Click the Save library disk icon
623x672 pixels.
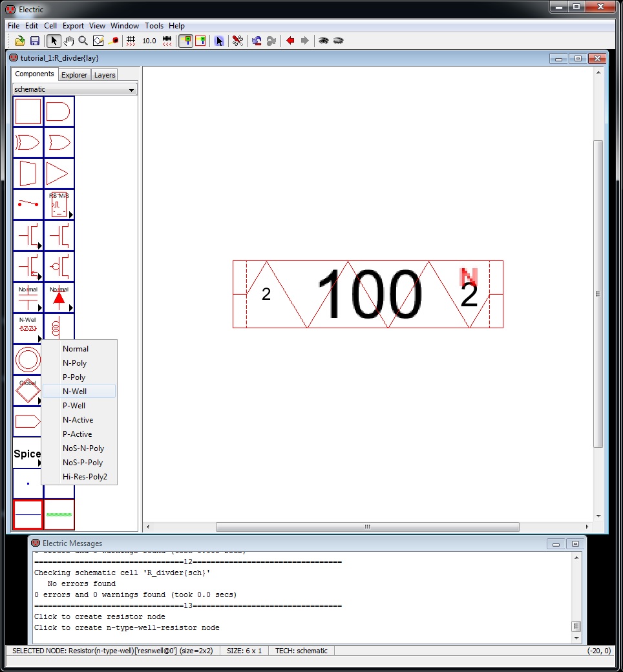[x=35, y=41]
